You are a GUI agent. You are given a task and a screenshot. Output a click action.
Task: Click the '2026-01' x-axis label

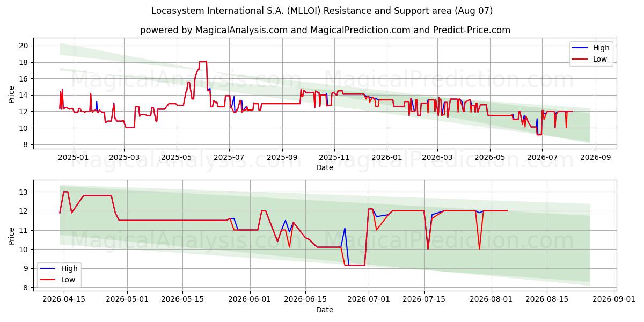387,158
